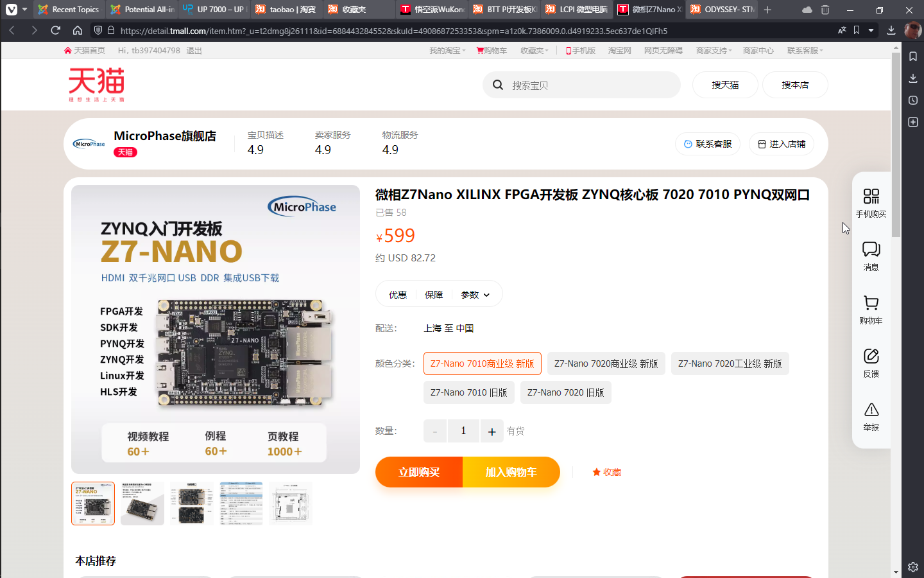
Task: Open 手机版 link
Action: pos(580,50)
